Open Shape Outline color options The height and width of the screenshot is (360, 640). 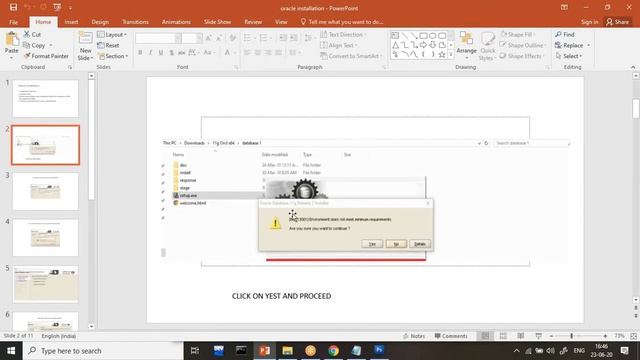point(522,45)
